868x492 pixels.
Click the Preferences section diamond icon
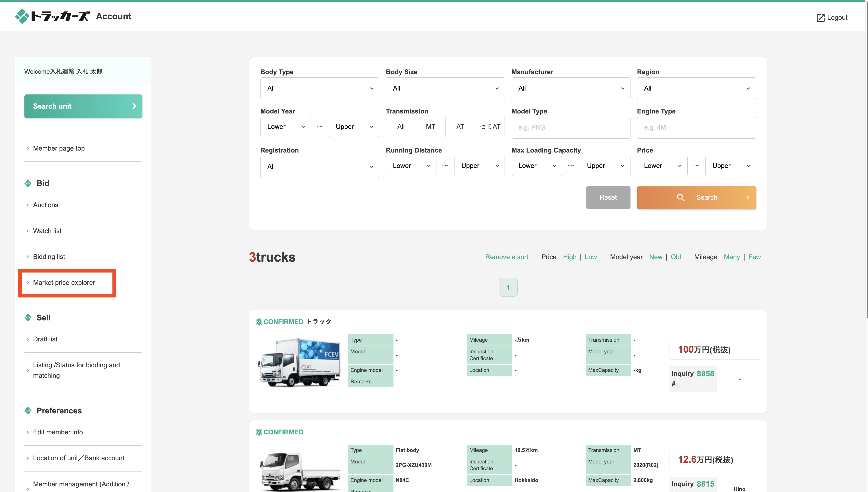click(x=28, y=410)
